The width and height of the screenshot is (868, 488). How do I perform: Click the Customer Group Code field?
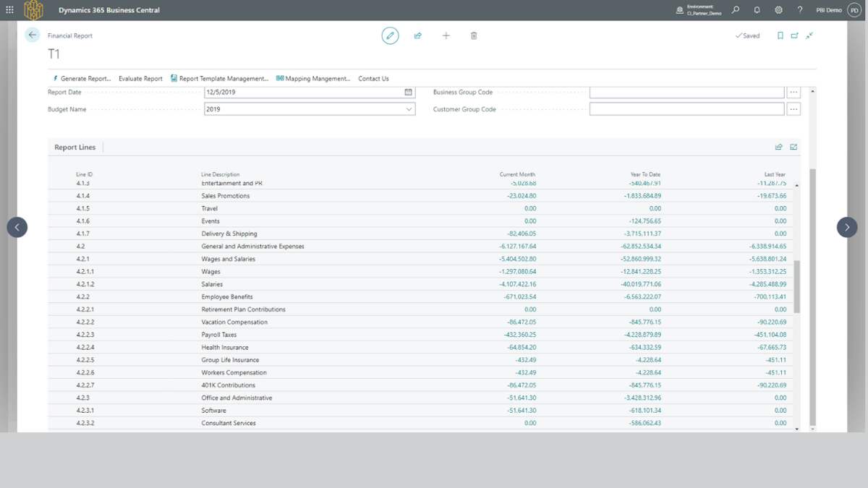[686, 109]
